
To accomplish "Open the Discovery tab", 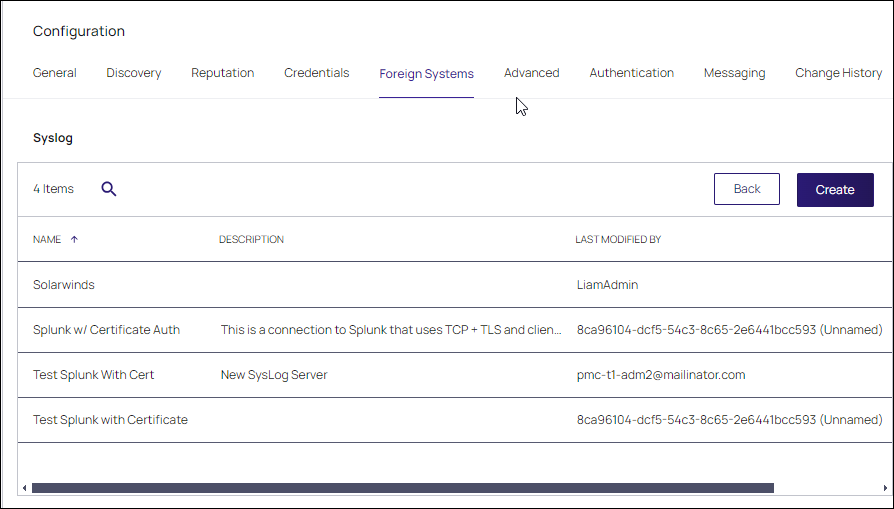I will (x=133, y=73).
